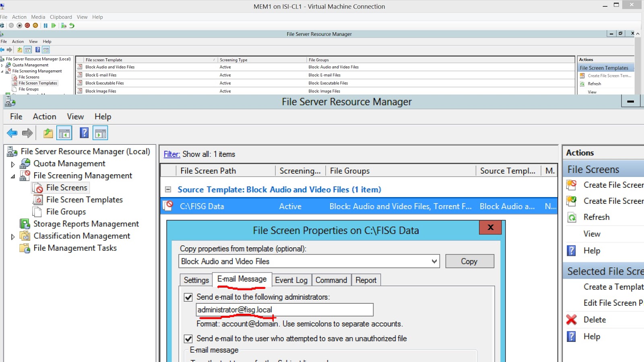Toggle the console tree Show/Hide icon
Viewport: 644px width, 362px height.
(x=64, y=133)
